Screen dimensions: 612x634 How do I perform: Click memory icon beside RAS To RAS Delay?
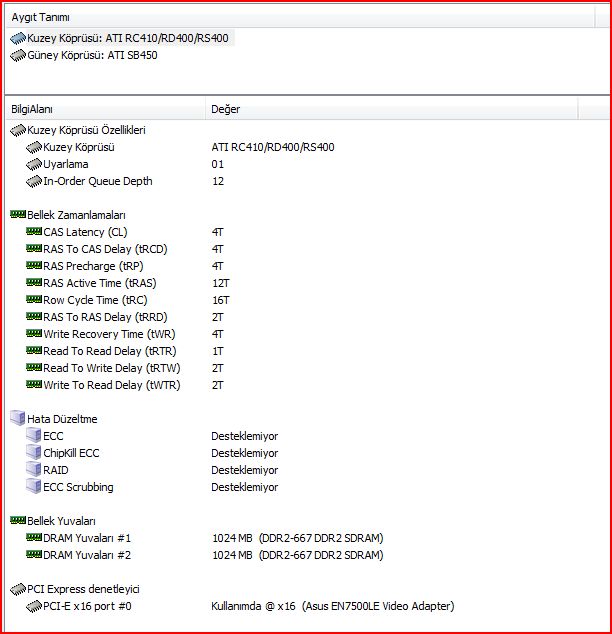pos(34,316)
